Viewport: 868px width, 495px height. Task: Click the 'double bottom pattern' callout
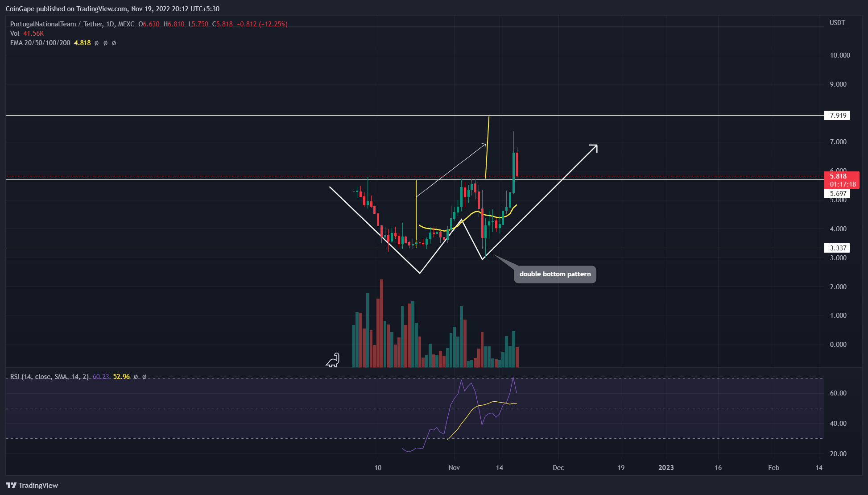(555, 274)
